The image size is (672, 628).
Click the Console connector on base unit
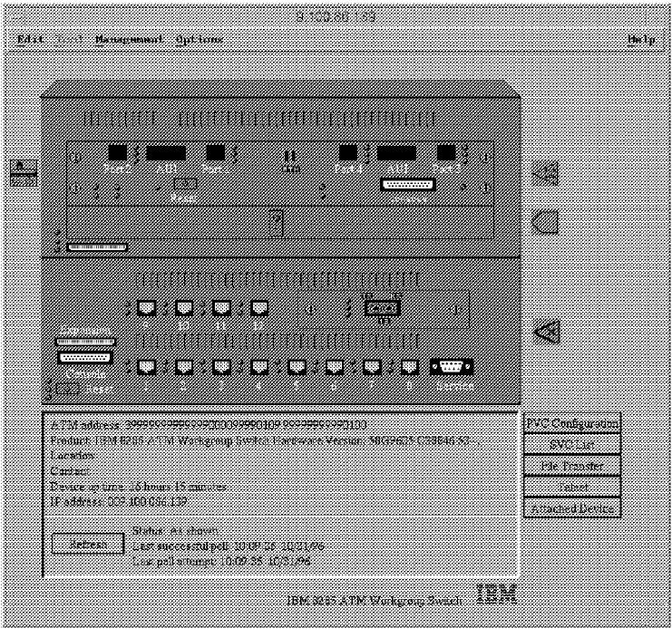[x=85, y=358]
